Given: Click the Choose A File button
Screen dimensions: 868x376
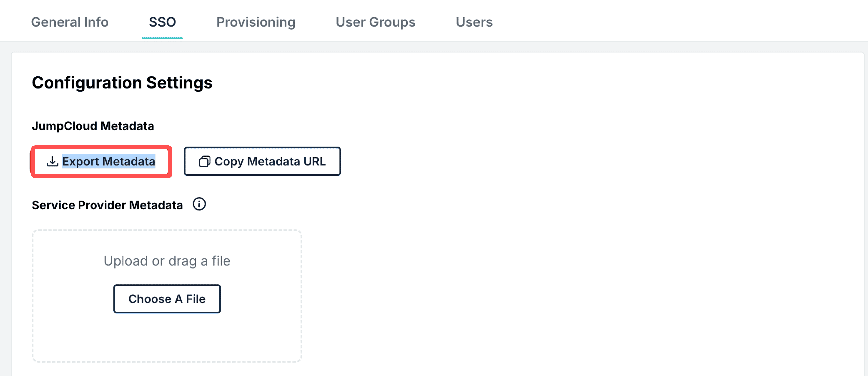Looking at the screenshot, I should click(167, 299).
